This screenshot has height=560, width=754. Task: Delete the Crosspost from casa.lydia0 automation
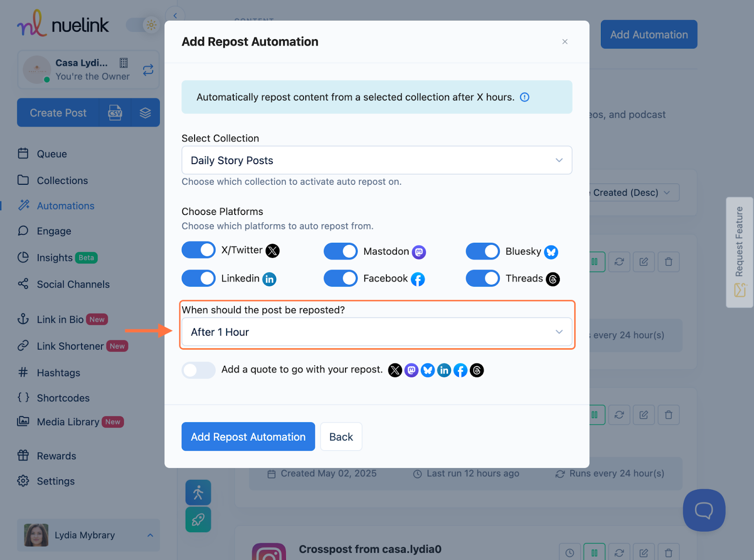[668, 552]
